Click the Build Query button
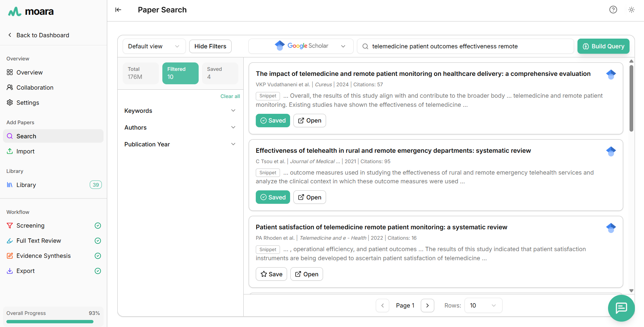The width and height of the screenshot is (644, 327). [x=603, y=46]
